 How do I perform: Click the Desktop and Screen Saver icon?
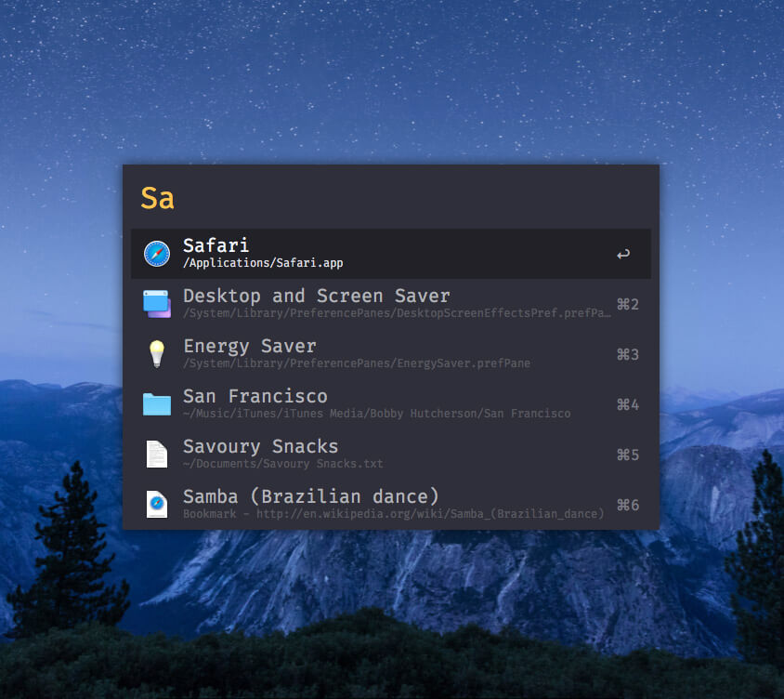[157, 304]
